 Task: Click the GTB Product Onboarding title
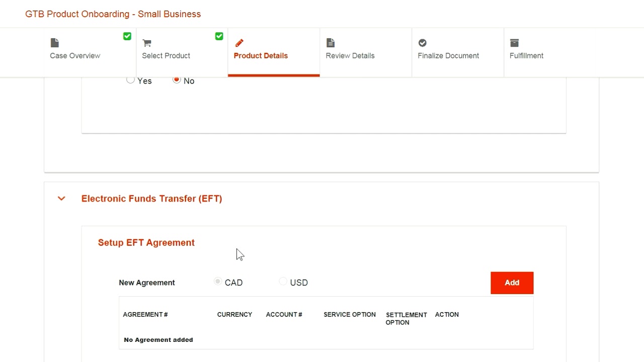click(x=113, y=14)
